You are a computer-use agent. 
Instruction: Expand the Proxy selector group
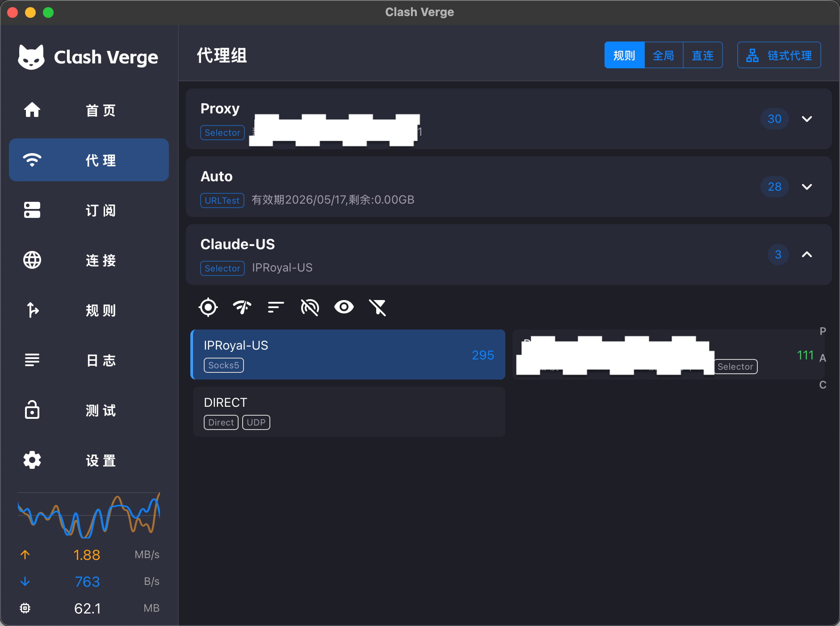coord(807,119)
